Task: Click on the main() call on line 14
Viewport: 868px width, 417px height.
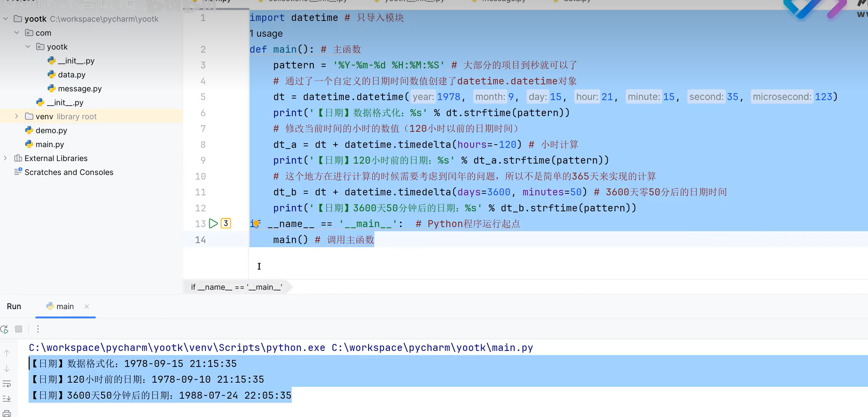Action: (291, 240)
